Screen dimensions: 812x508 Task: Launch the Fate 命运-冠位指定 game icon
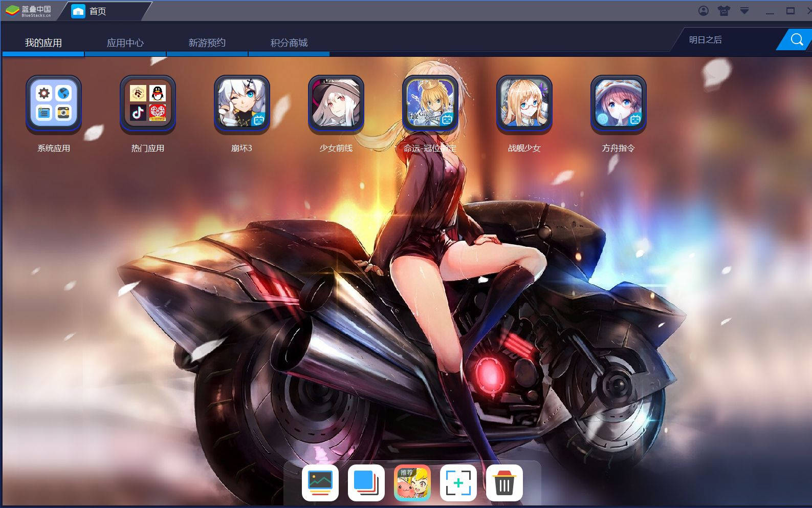point(430,104)
